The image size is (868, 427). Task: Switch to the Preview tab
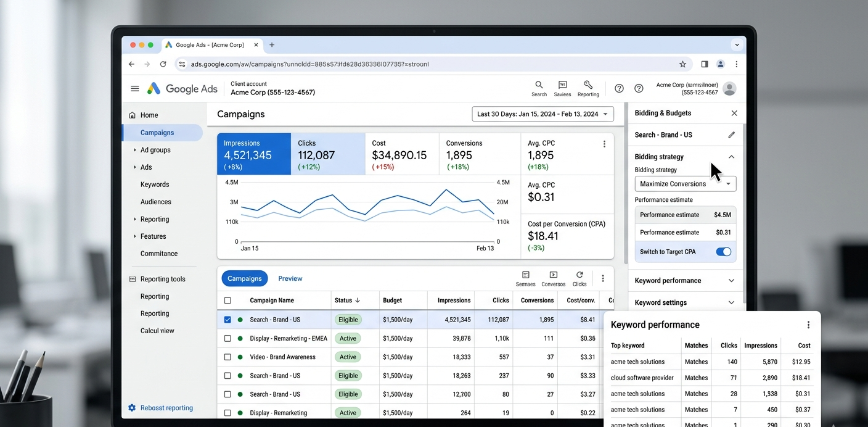[290, 278]
